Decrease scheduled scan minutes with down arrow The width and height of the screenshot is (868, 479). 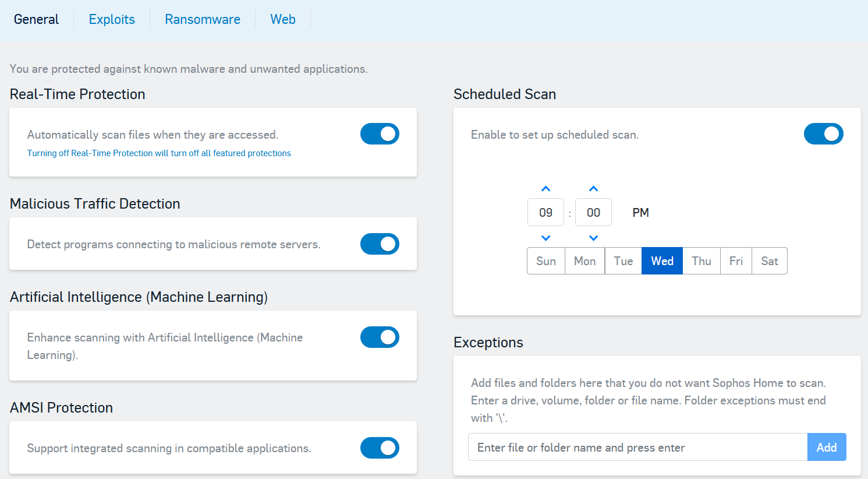593,238
